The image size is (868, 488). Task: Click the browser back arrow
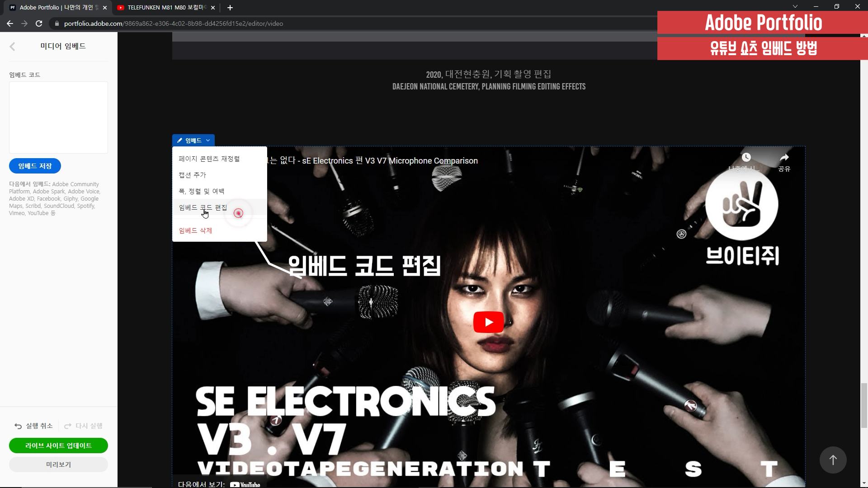(10, 23)
